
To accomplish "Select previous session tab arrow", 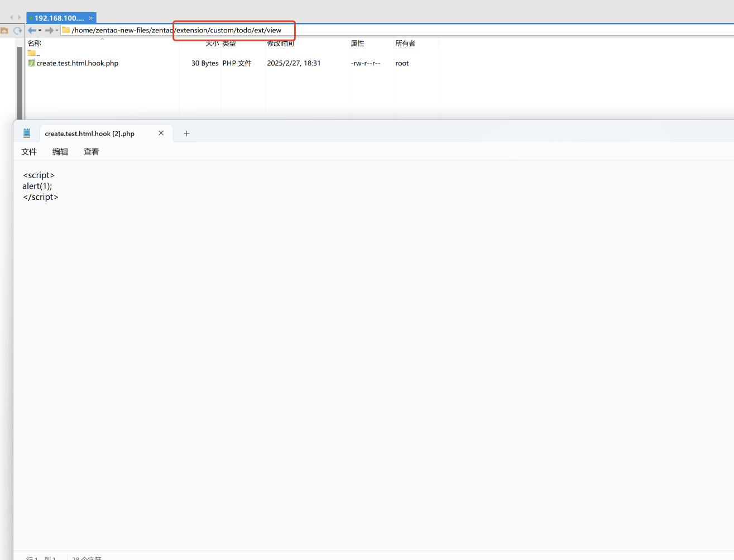I will [x=12, y=17].
